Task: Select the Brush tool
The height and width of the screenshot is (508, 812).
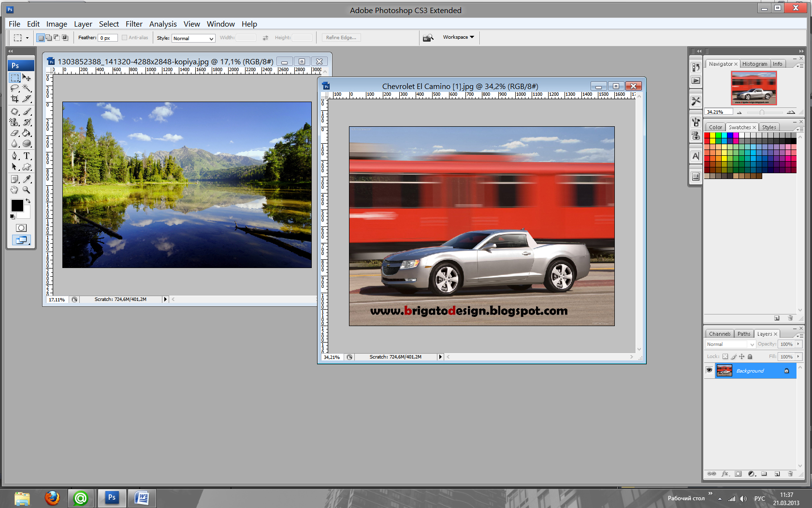Action: pos(27,111)
